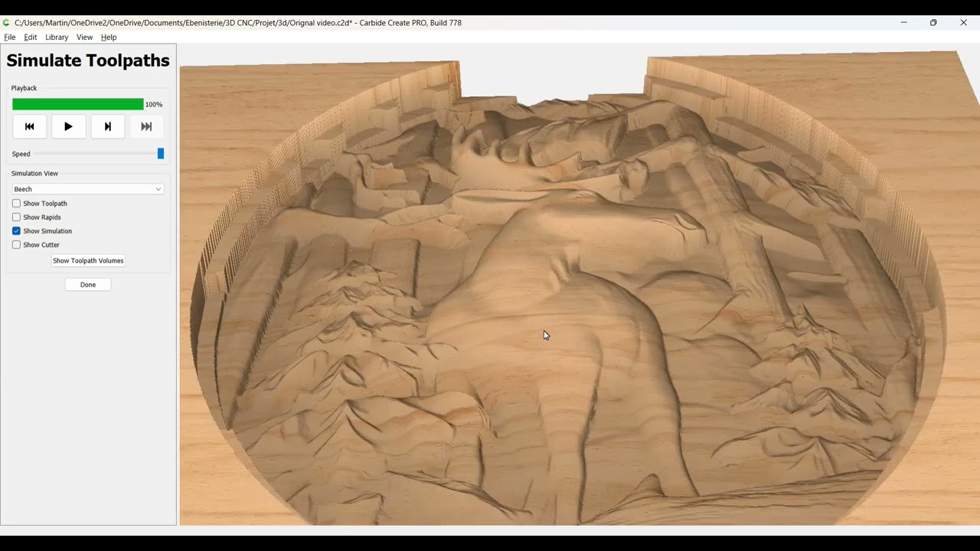Click the Speed label
Image resolution: width=980 pixels, height=551 pixels.
pos(21,155)
